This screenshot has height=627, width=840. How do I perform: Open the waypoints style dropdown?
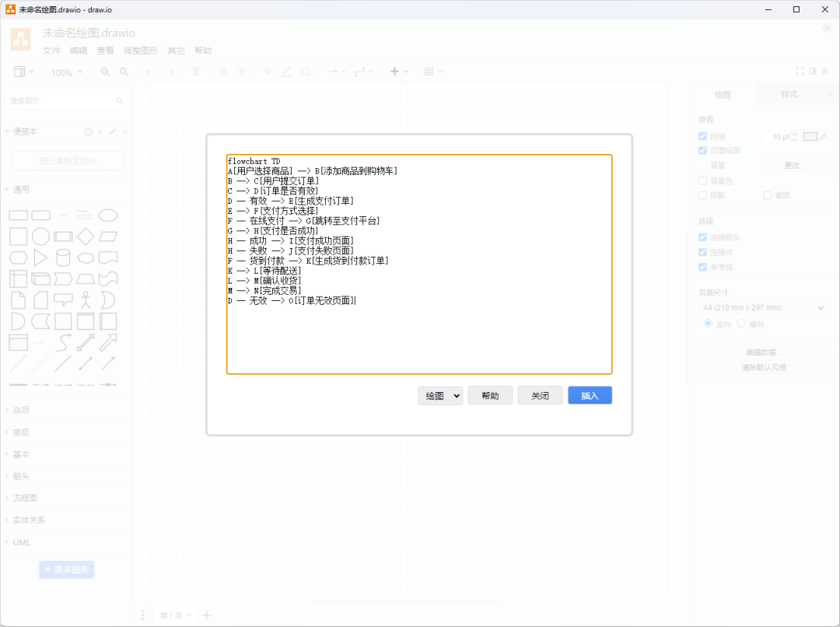click(363, 72)
